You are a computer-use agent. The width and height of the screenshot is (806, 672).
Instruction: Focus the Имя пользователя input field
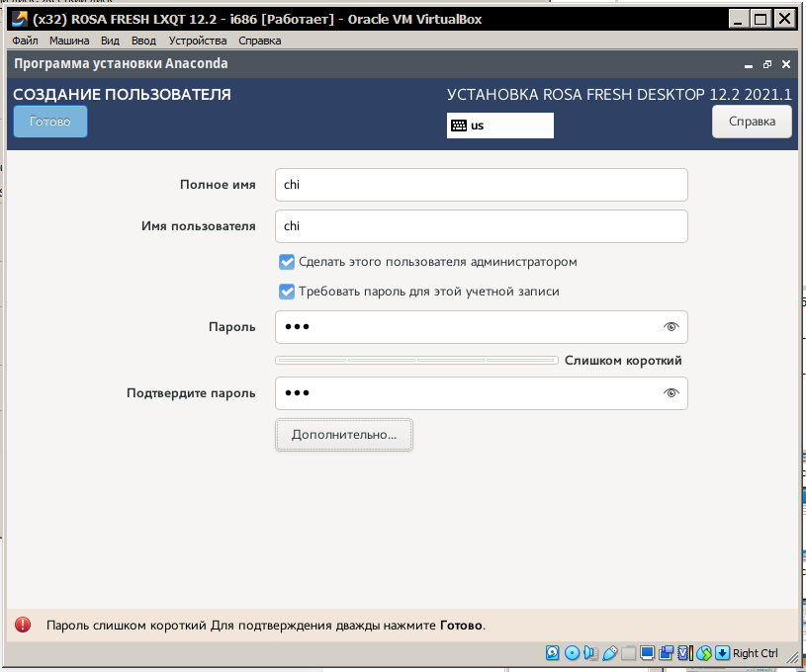tap(482, 226)
